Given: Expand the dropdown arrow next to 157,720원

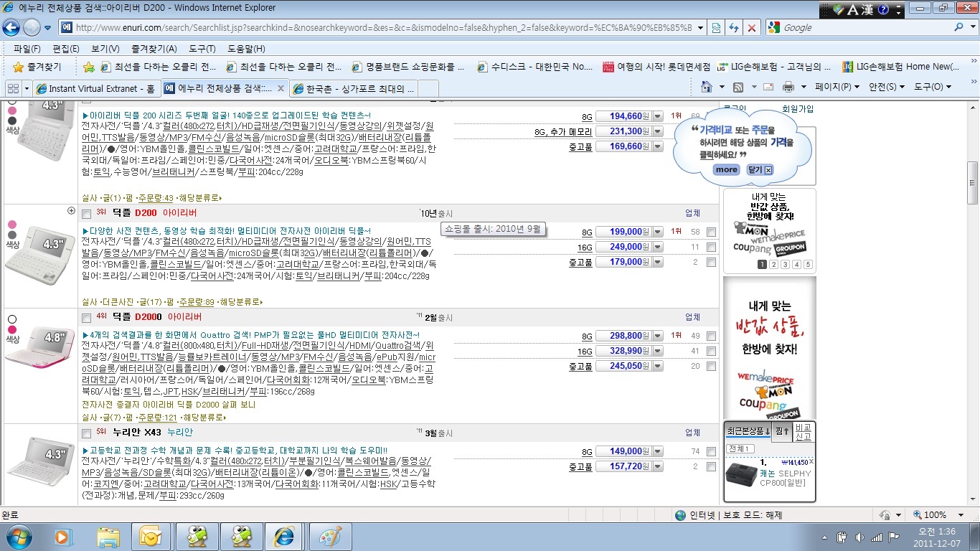Looking at the screenshot, I should coord(658,466).
